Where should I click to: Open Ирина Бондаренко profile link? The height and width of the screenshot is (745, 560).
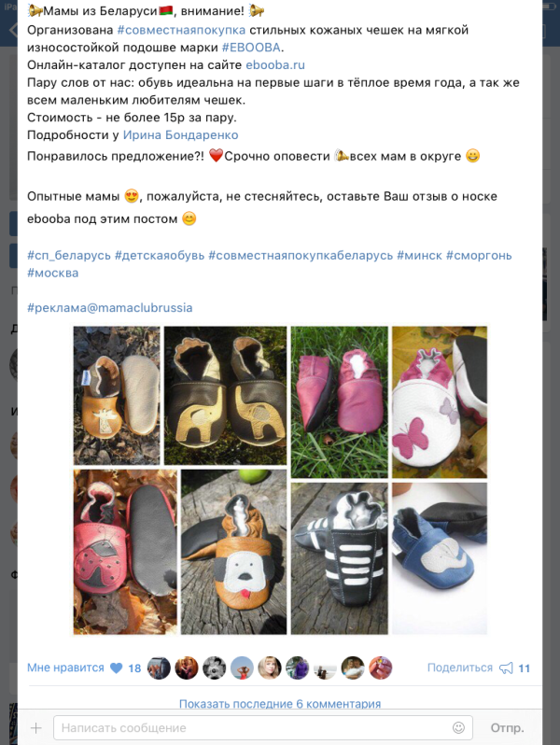tap(180, 135)
